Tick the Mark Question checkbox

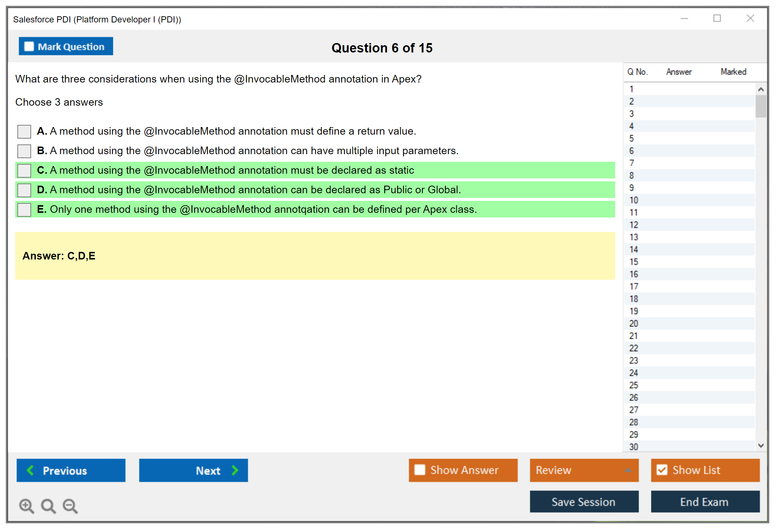coord(29,47)
